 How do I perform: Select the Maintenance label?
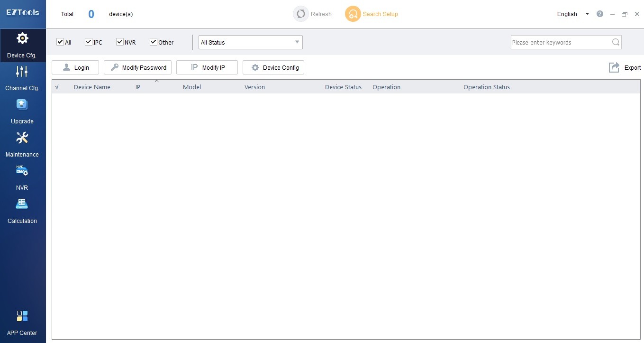coord(22,155)
